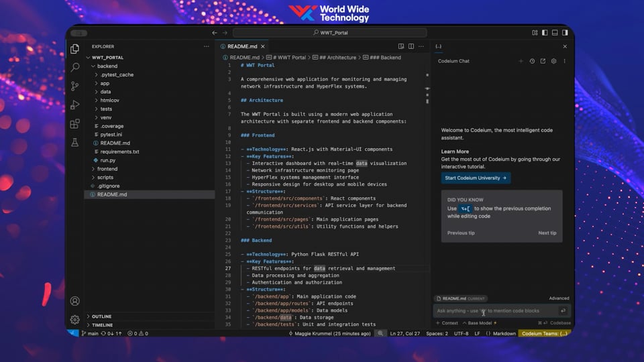Open Codeium chat in new window
This screenshot has width=644, height=362.
[543, 61]
